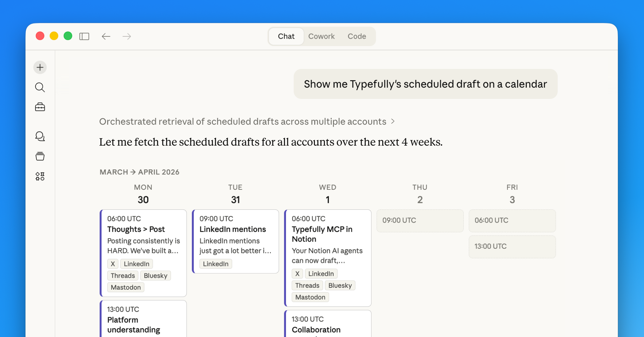Go back with the left arrow
Screen dimensions: 644x337
pyautogui.click(x=106, y=36)
